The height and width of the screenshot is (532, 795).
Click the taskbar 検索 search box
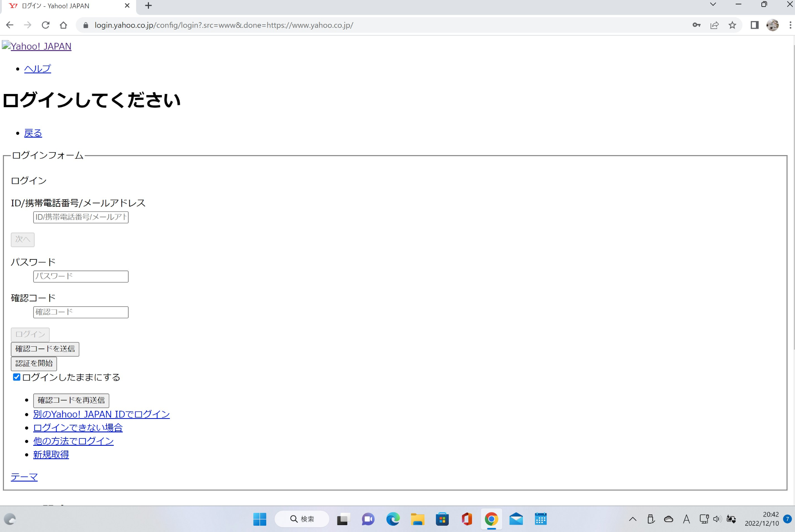[302, 519]
